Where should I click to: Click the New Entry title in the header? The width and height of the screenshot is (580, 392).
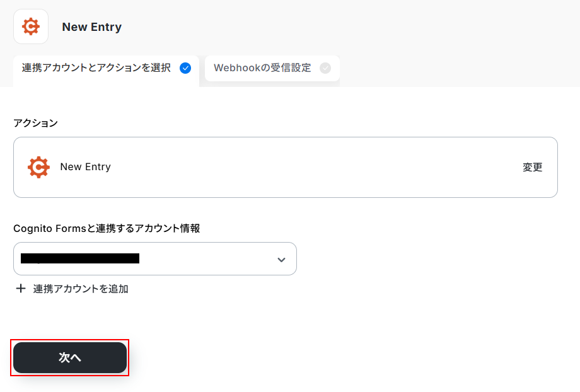tap(92, 27)
